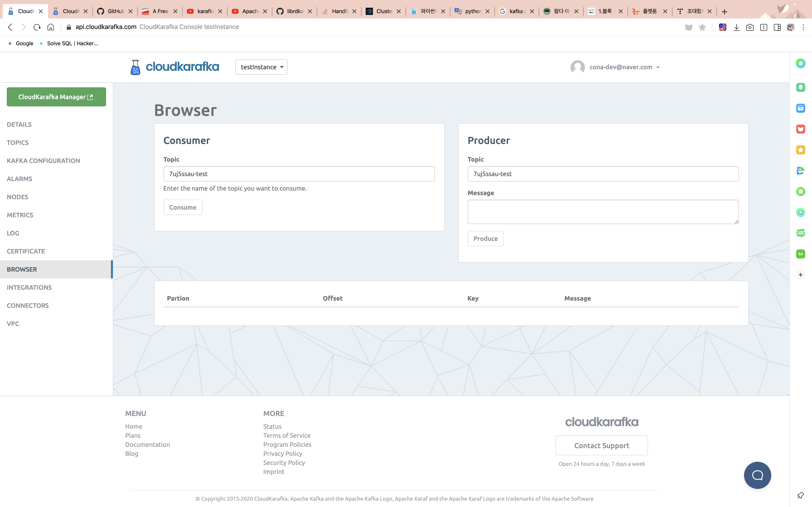
Task: Click the red Pocket sidebar icon
Action: (x=800, y=129)
